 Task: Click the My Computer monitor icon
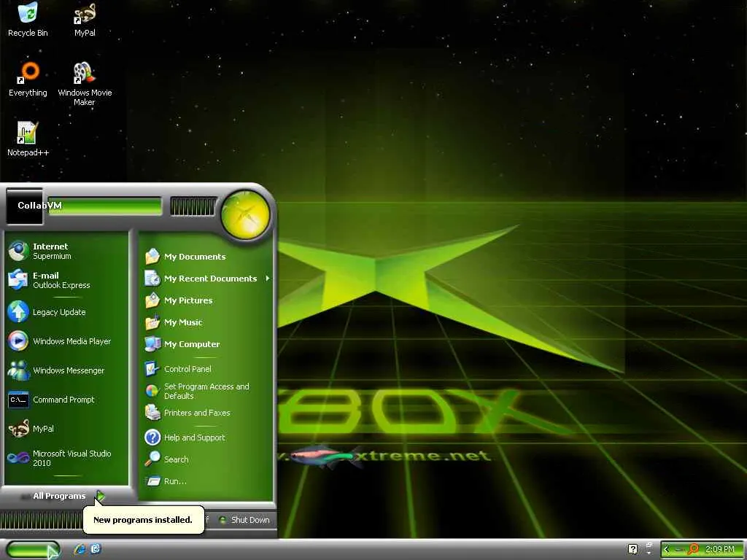click(x=152, y=344)
